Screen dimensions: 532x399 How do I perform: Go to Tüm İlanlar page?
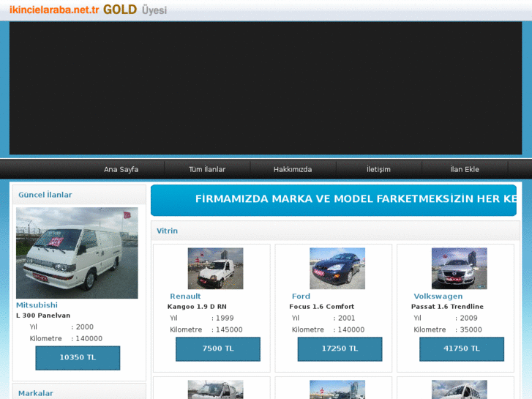click(x=207, y=169)
